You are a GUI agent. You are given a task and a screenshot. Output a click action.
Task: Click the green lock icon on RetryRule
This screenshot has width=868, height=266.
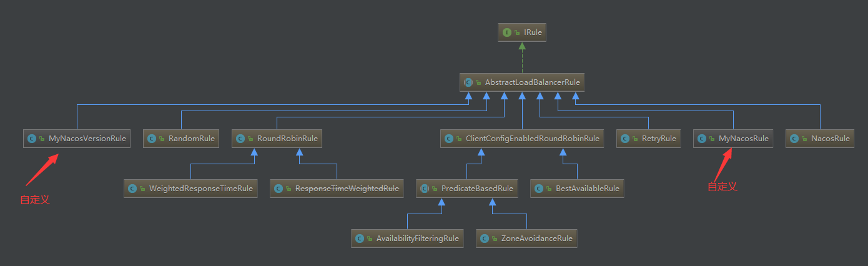(635, 139)
